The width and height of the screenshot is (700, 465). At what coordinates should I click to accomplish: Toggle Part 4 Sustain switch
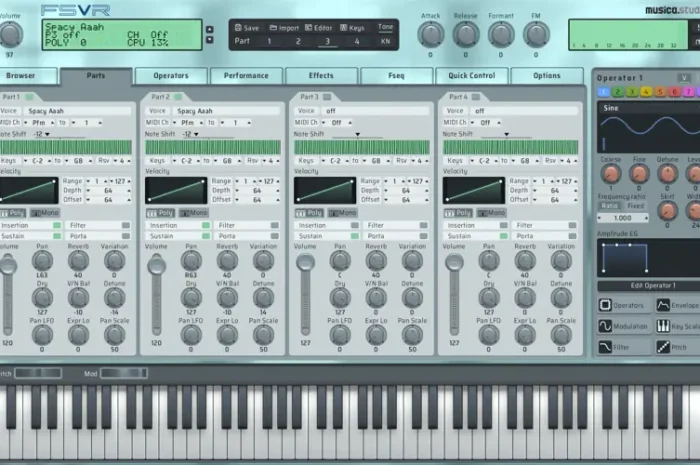[503, 236]
